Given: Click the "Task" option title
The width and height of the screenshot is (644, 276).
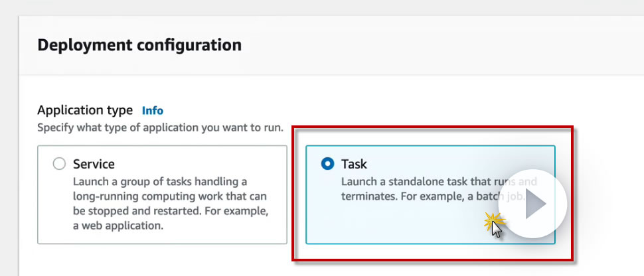Looking at the screenshot, I should tap(354, 164).
